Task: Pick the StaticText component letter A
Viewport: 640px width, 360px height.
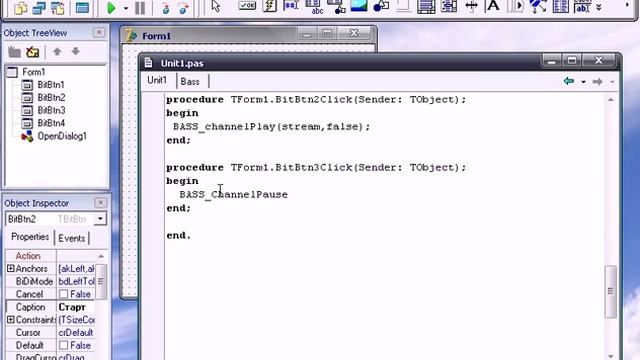Action: pyautogui.click(x=493, y=6)
